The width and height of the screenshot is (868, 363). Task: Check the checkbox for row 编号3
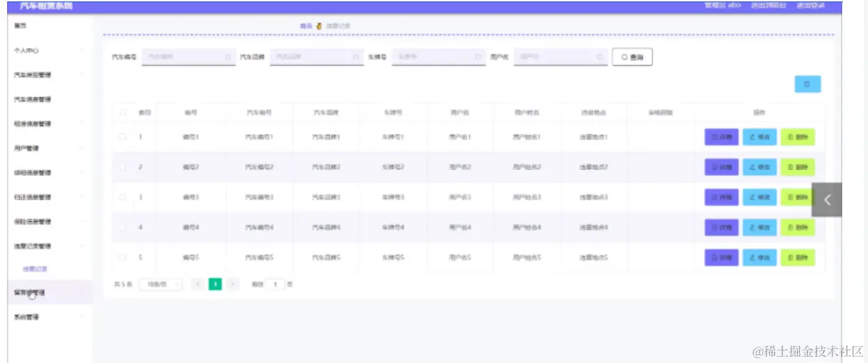[123, 197]
